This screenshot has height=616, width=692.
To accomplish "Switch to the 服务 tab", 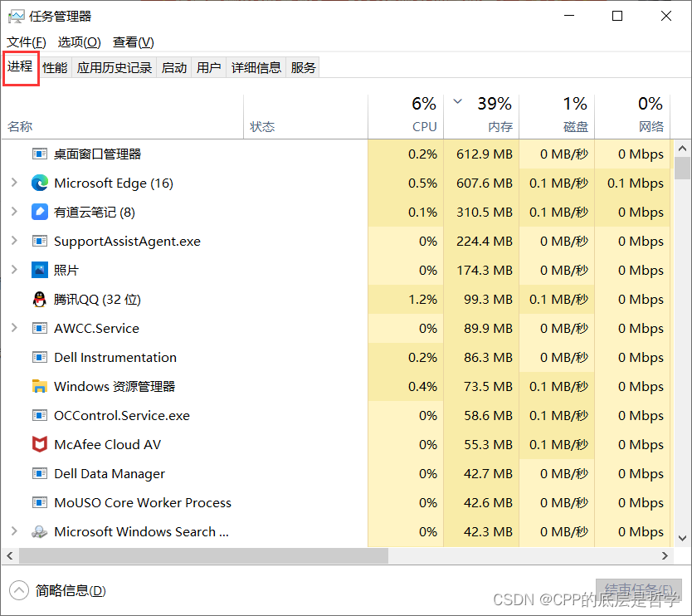I will point(303,67).
